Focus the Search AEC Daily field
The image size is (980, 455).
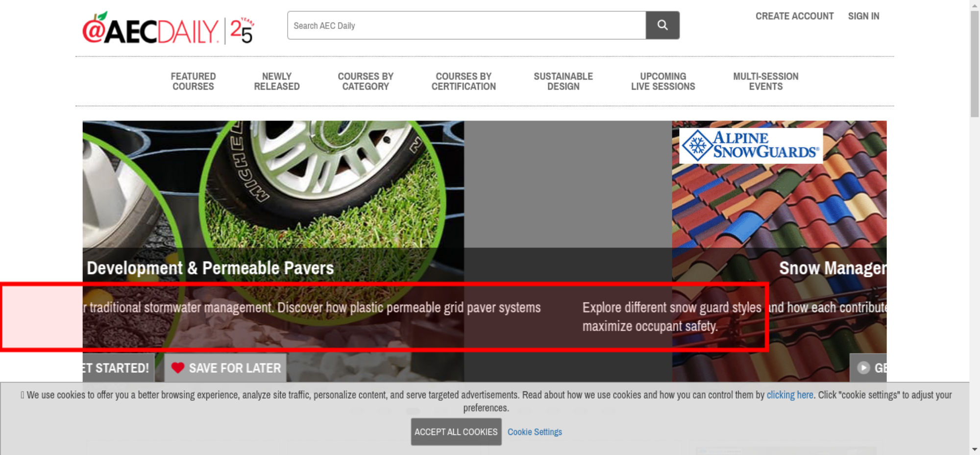pyautogui.click(x=466, y=25)
